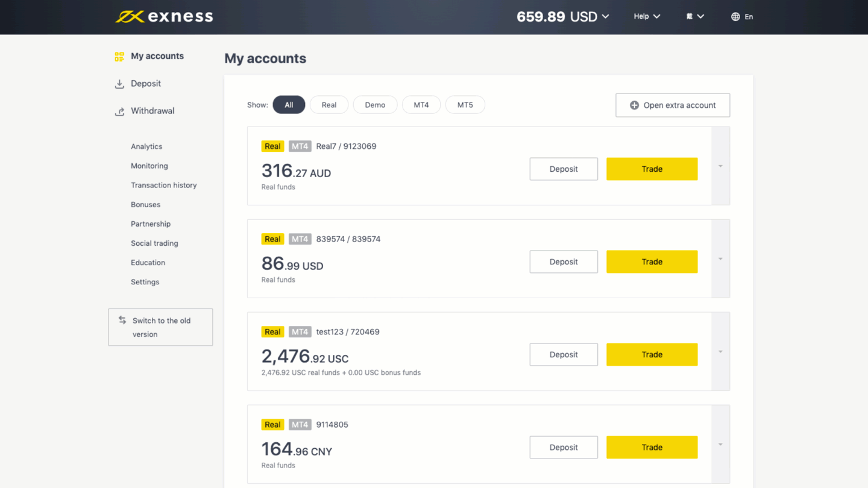The height and width of the screenshot is (488, 868).
Task: Select the 164.96 CNY balance
Action: click(297, 449)
